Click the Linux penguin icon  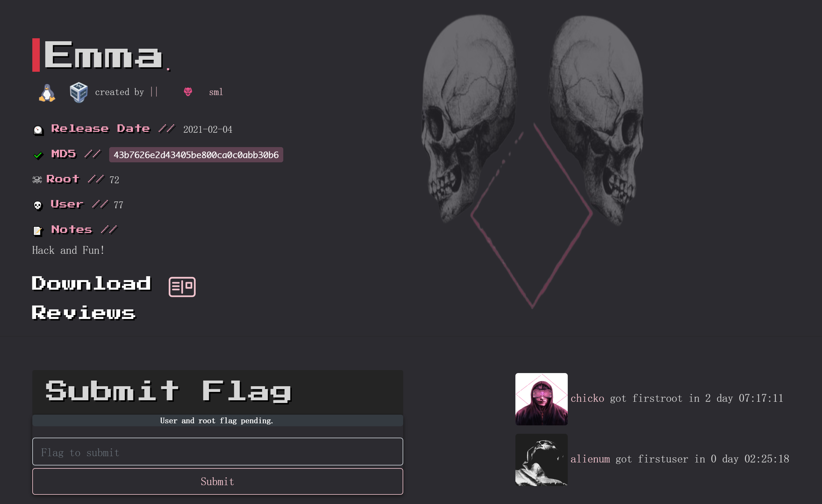[47, 93]
